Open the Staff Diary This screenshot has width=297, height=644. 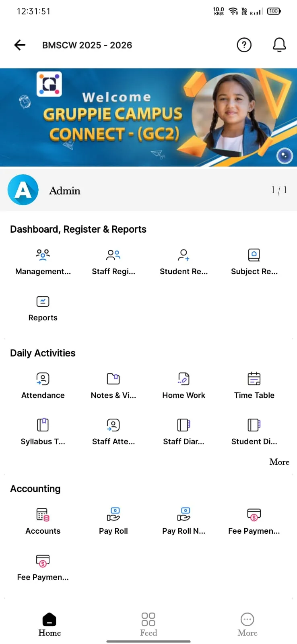[x=184, y=432]
